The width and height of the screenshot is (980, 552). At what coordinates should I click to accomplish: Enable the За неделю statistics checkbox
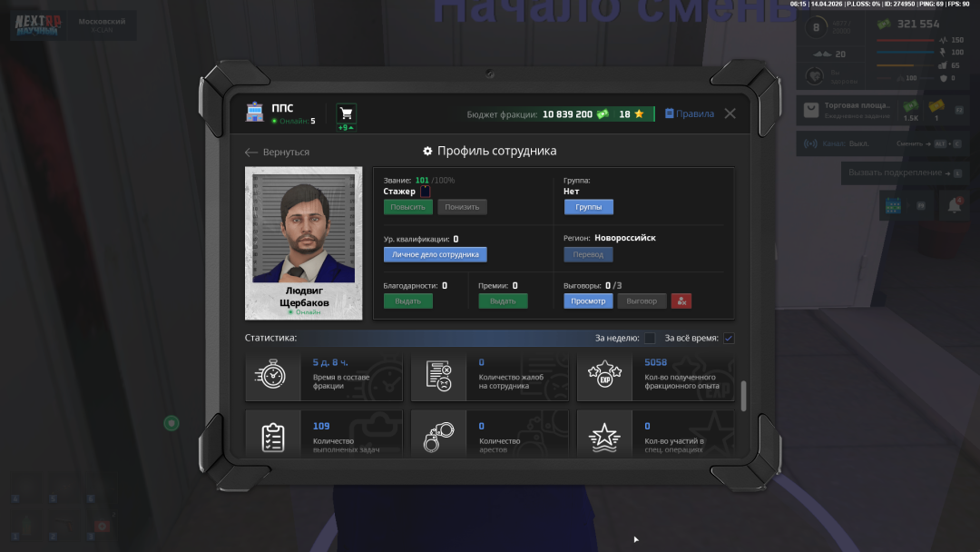pyautogui.click(x=650, y=339)
